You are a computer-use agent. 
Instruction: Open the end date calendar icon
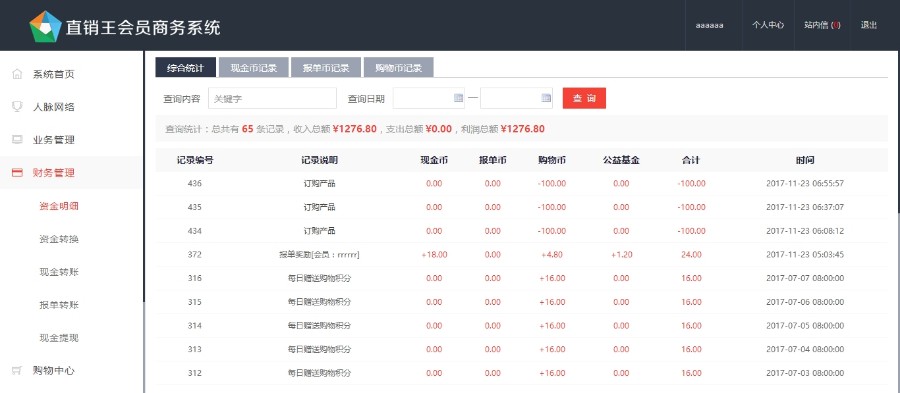[x=546, y=98]
